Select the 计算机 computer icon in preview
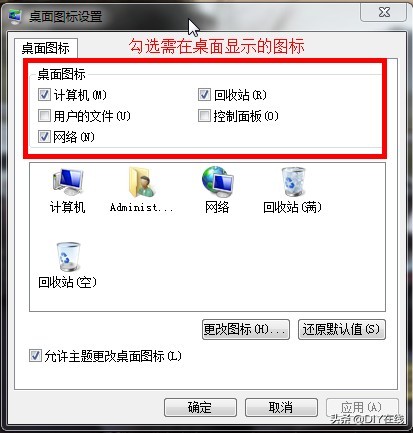413x433 pixels. coord(68,182)
